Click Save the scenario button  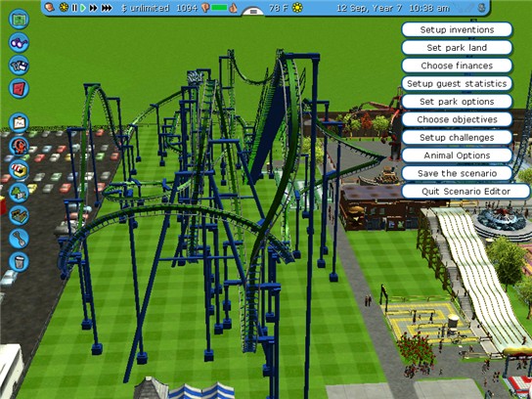tap(457, 173)
